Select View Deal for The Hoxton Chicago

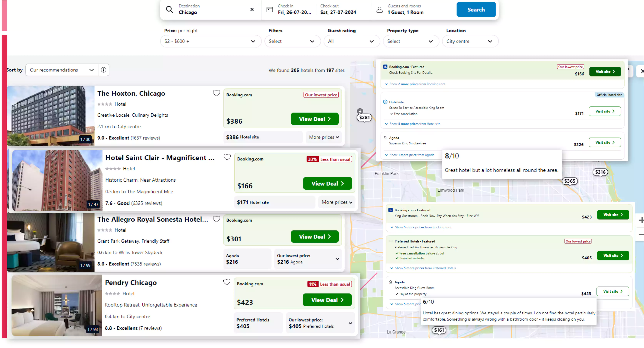tap(314, 119)
